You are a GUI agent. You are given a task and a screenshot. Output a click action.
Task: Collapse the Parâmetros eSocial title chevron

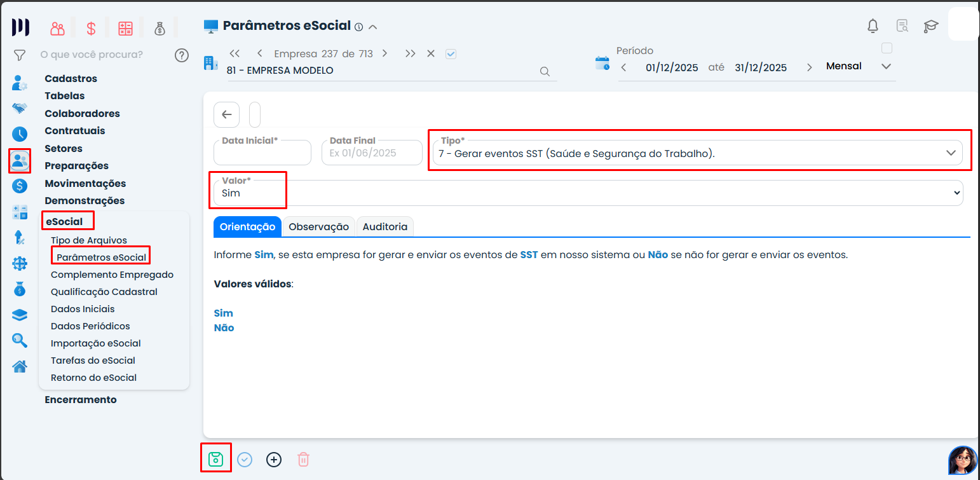[x=373, y=27]
